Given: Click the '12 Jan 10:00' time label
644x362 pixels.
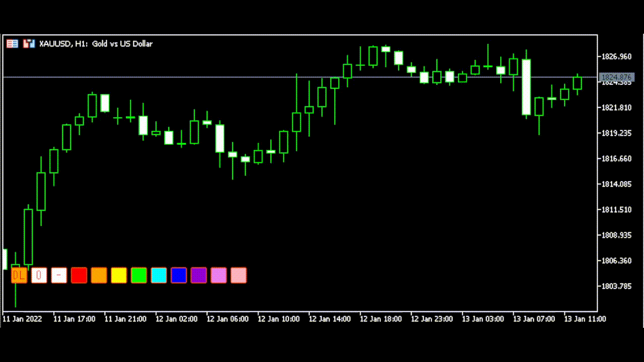Looking at the screenshot, I should click(279, 319).
